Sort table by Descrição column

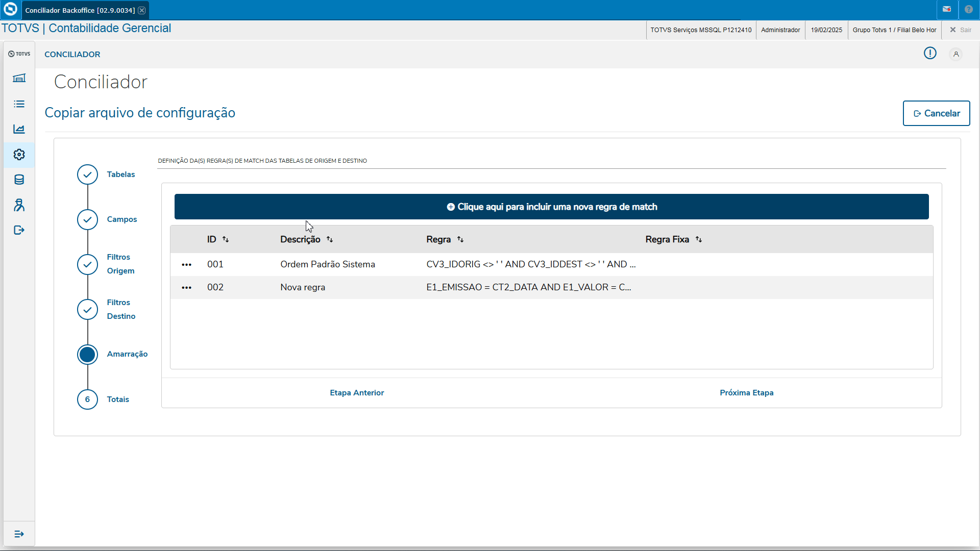pyautogui.click(x=330, y=240)
